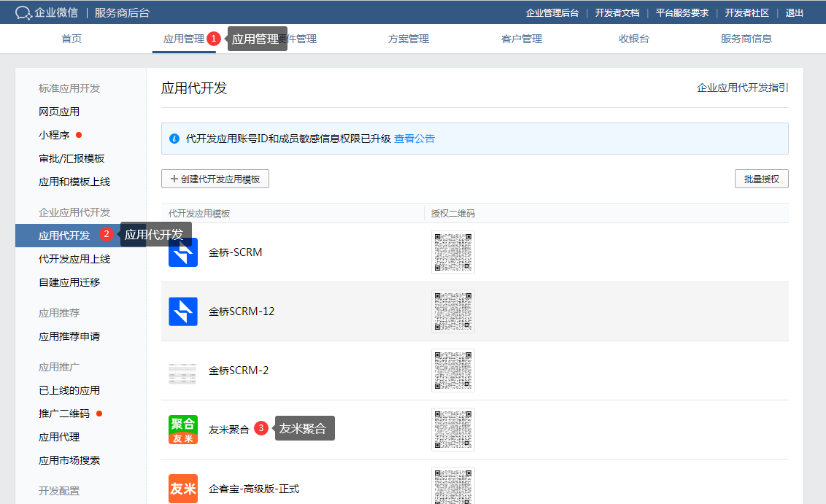Click the 企业微信 logo in the header
The height and width of the screenshot is (504, 826).
coord(47,12)
